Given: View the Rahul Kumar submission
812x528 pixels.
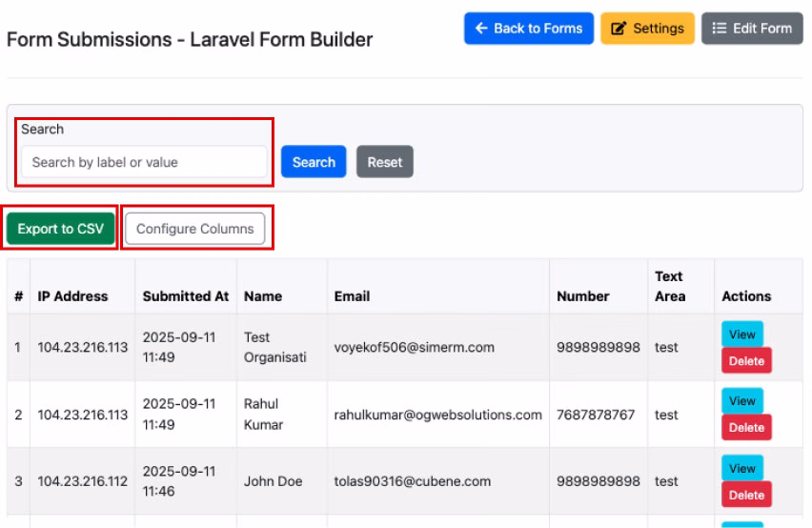Looking at the screenshot, I should (742, 401).
